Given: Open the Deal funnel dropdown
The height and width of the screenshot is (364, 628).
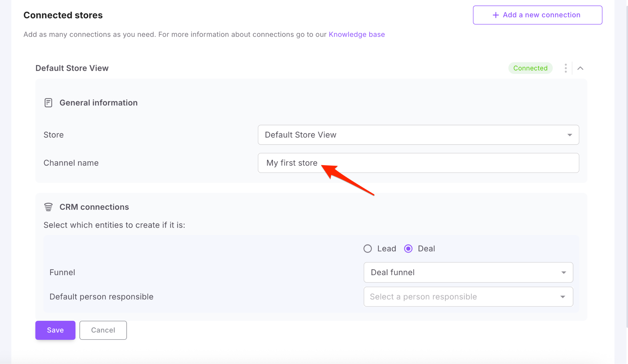Looking at the screenshot, I should [x=468, y=272].
